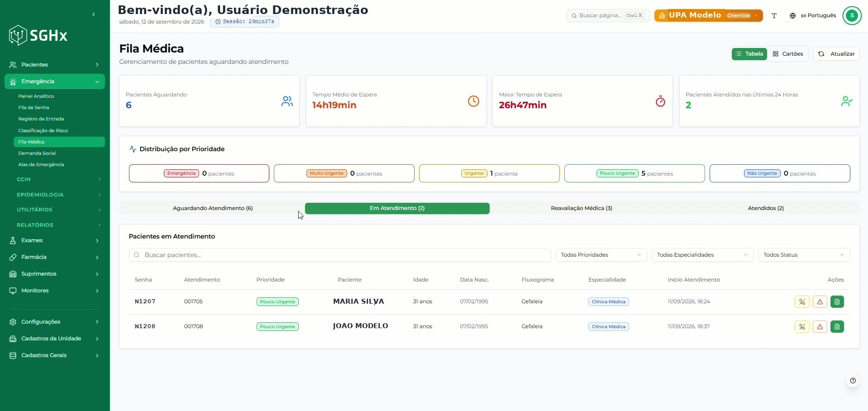Click warning triangle icon for MARIA SILVA

point(820,302)
